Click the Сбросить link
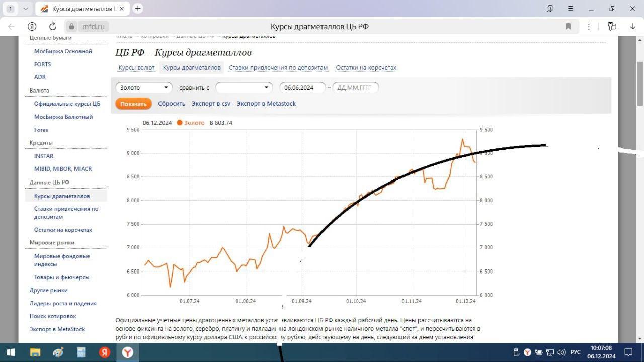The width and height of the screenshot is (644, 362). 172,104
